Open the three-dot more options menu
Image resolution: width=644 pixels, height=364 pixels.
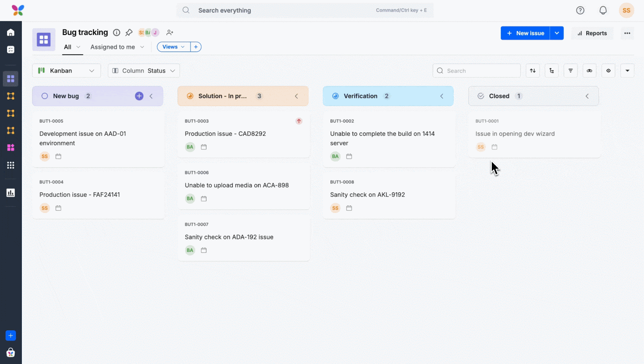pyautogui.click(x=627, y=33)
